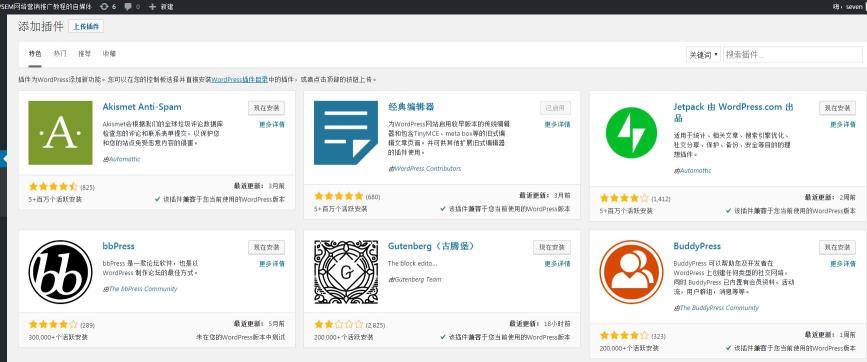Screen dimensions: 867x362
Task: Click the site name in admin bar
Action: click(46, 7)
